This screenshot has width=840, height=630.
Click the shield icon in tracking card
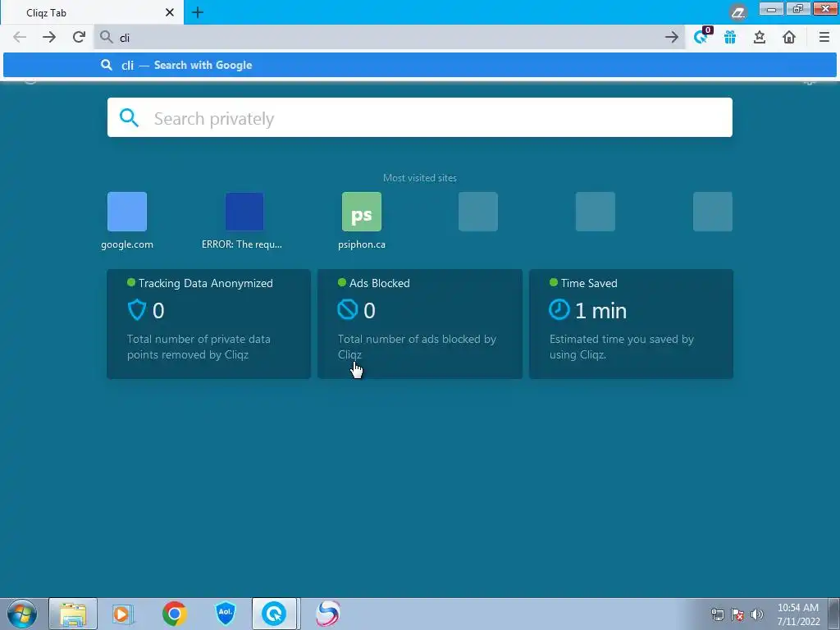(137, 310)
